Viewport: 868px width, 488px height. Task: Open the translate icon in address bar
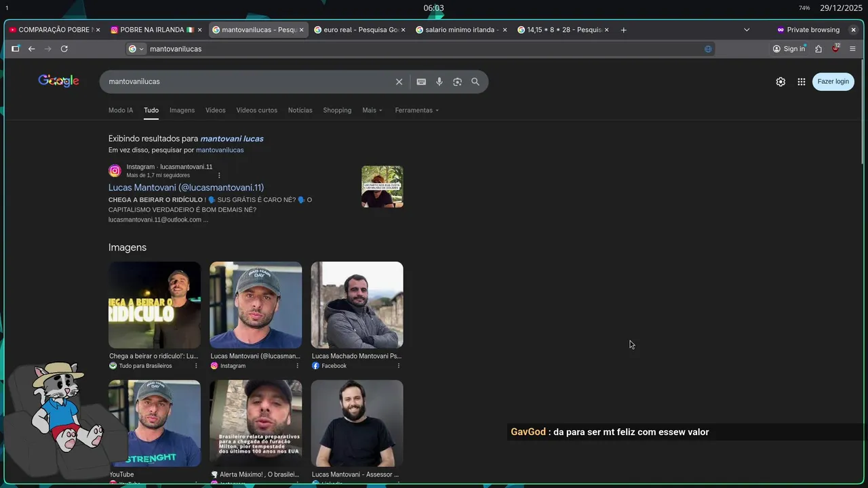coord(708,49)
